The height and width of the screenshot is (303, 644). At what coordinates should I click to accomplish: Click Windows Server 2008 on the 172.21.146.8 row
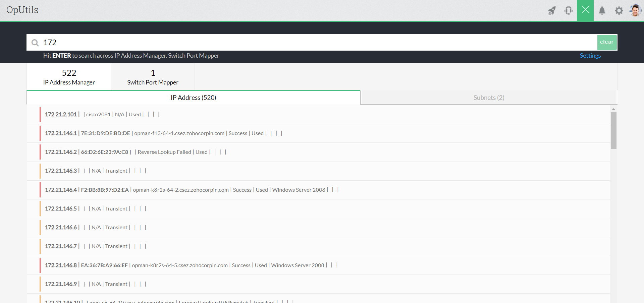click(x=298, y=265)
